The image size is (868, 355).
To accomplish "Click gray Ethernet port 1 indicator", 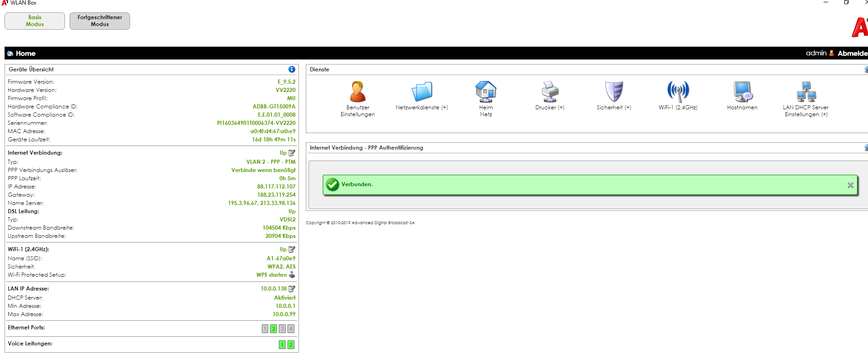I will click(265, 328).
